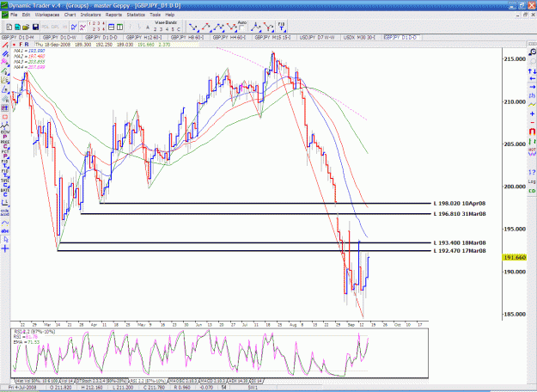Image resolution: width=537 pixels, height=392 pixels.
Task: Switch to USDJPY D7 W-W chart tab
Action: click(x=319, y=37)
